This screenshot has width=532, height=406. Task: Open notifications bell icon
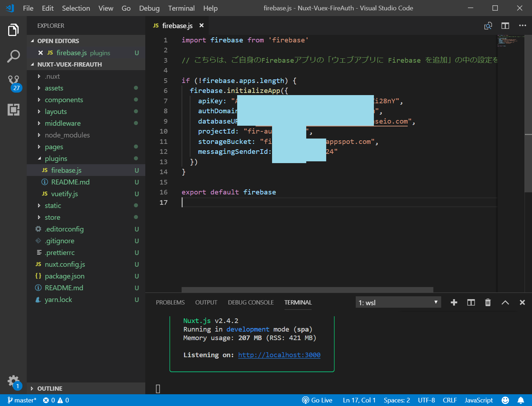point(521,400)
